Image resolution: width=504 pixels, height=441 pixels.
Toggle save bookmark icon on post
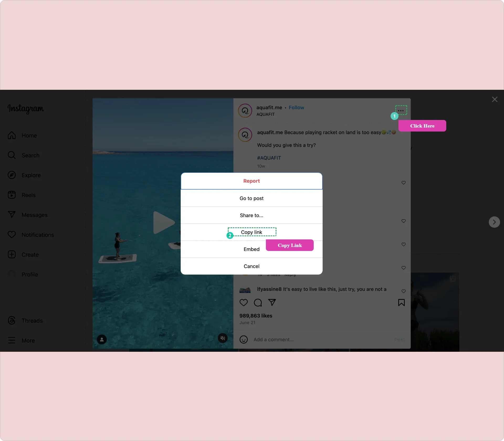(x=402, y=302)
